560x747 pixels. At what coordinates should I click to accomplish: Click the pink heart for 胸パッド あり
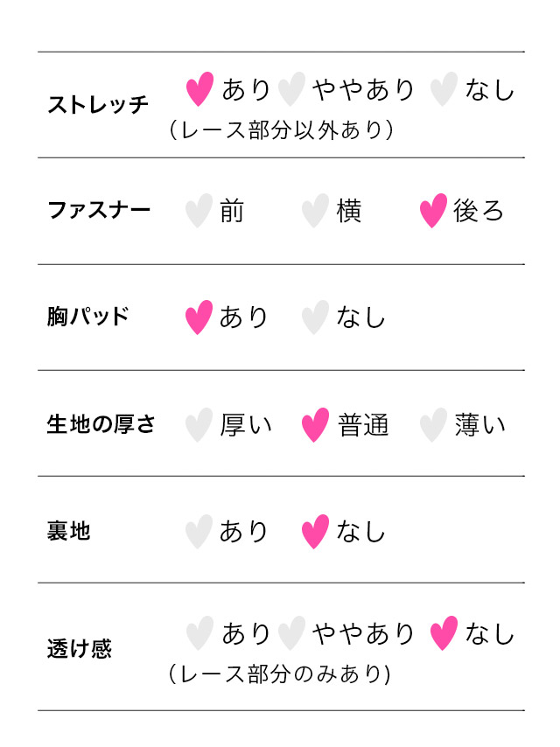[199, 318]
